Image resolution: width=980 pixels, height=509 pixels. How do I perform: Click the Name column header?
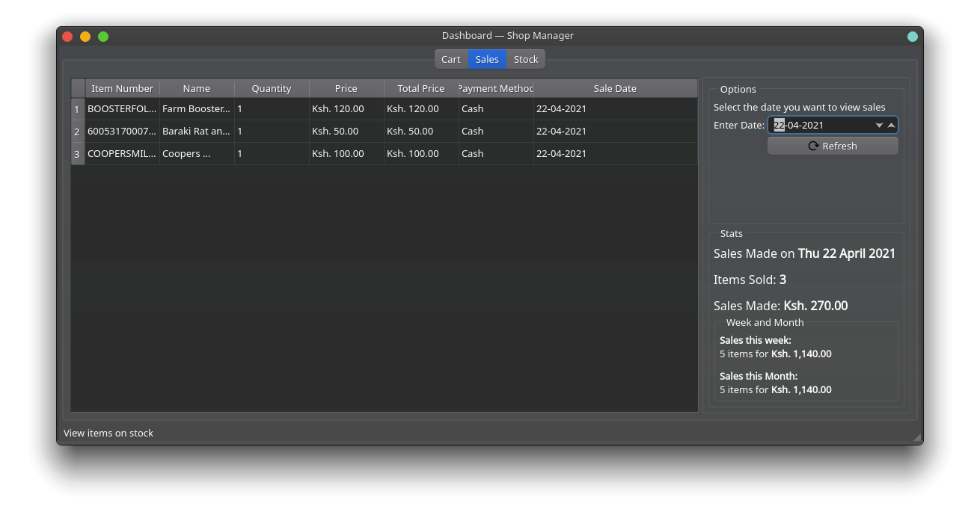pyautogui.click(x=196, y=87)
